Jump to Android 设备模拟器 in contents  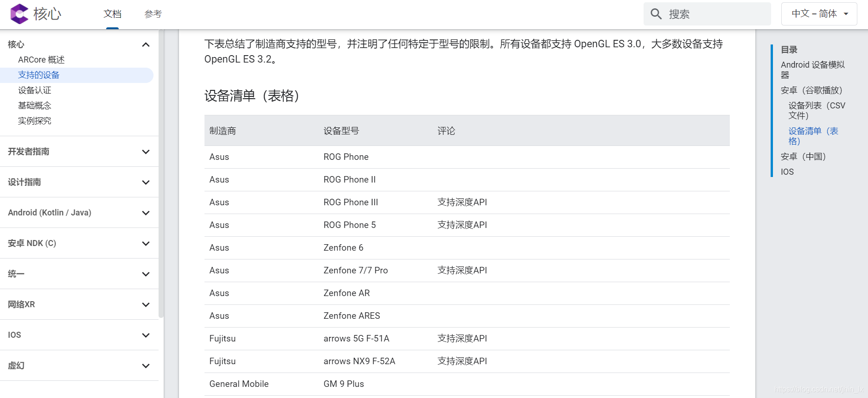(x=813, y=69)
